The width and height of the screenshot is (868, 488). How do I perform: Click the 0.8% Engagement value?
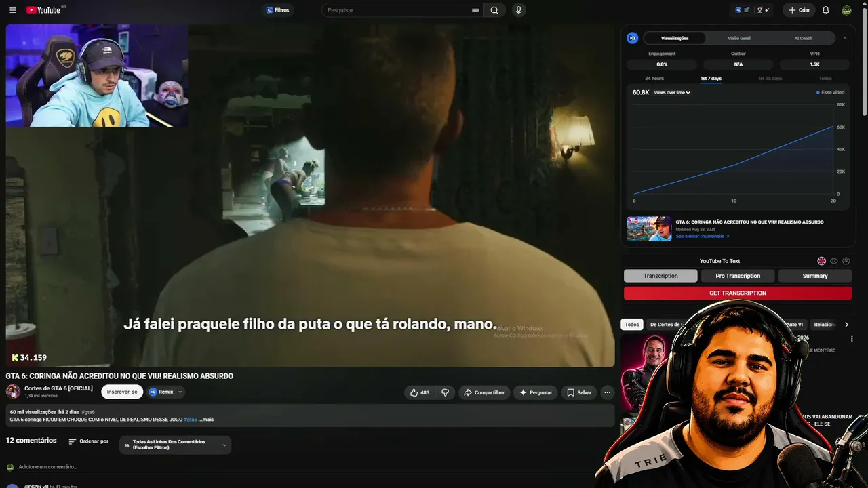(x=662, y=64)
